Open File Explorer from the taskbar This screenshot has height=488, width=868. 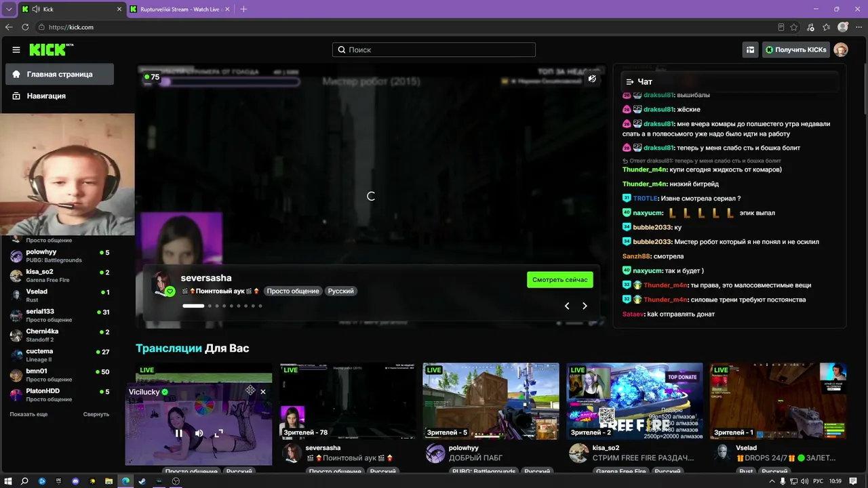click(x=108, y=481)
